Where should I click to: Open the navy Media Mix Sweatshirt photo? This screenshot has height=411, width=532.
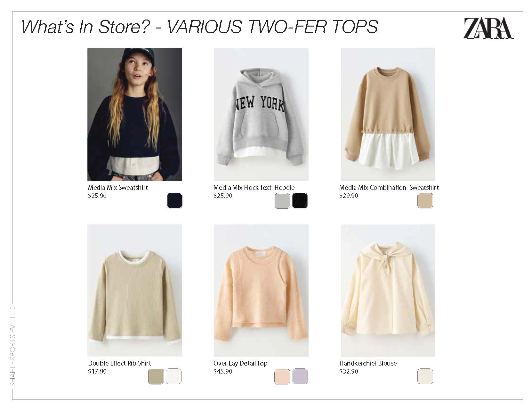135,115
